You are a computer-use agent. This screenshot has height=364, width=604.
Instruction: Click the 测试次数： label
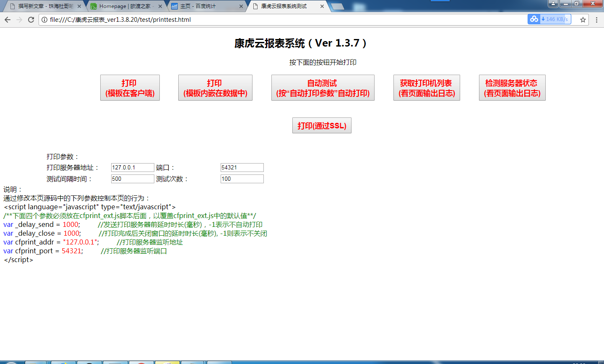point(173,179)
